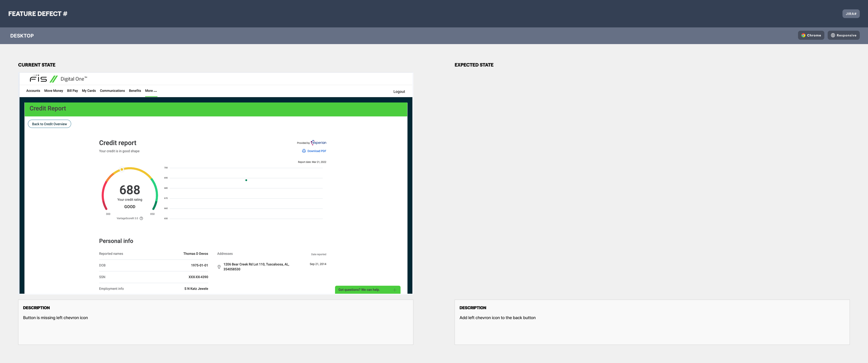Image resolution: width=868 pixels, height=363 pixels.
Task: Click the S N Katz Jewele employment value
Action: (196, 289)
